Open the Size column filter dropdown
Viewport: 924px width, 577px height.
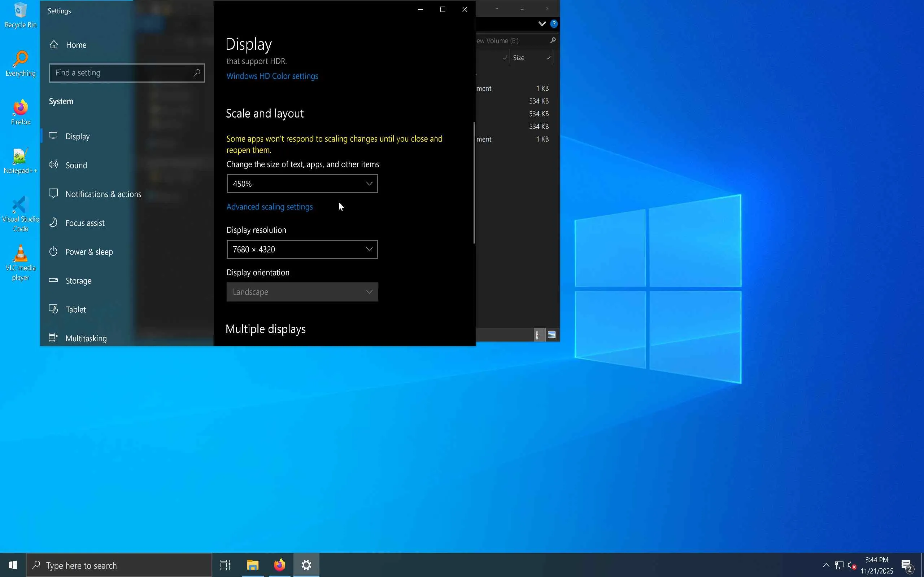pyautogui.click(x=548, y=58)
